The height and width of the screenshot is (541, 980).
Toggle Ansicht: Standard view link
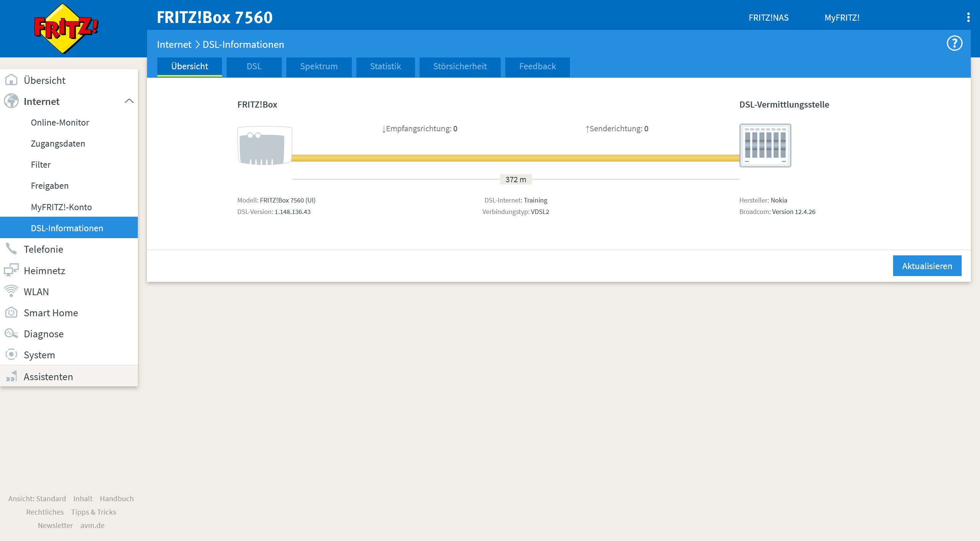point(37,499)
